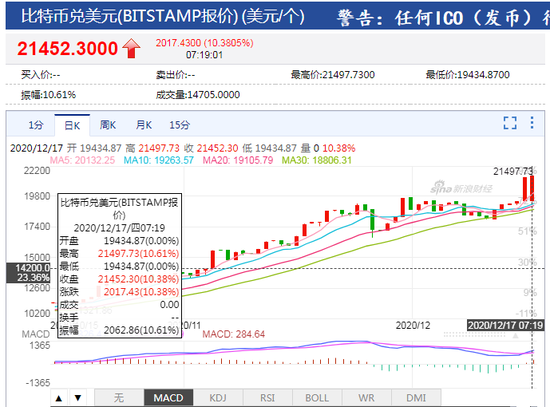Click the 2020/12 time axis label
Image resolution: width=550 pixels, height=407 pixels.
pos(413,325)
